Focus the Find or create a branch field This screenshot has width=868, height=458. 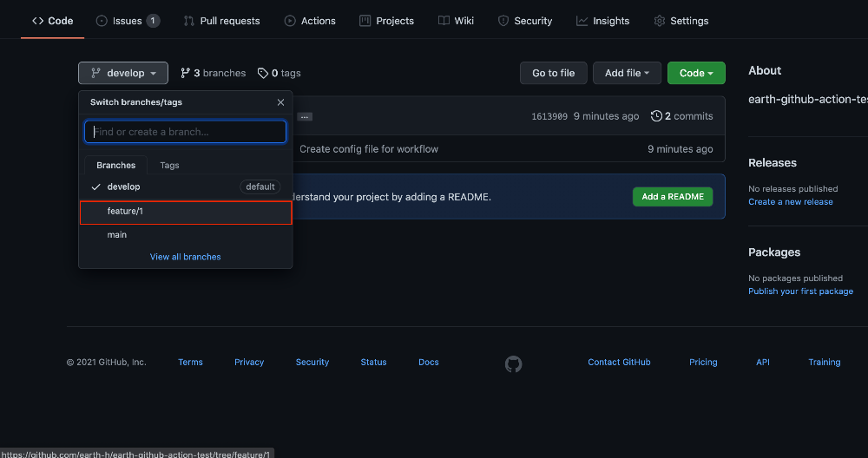[x=186, y=132]
